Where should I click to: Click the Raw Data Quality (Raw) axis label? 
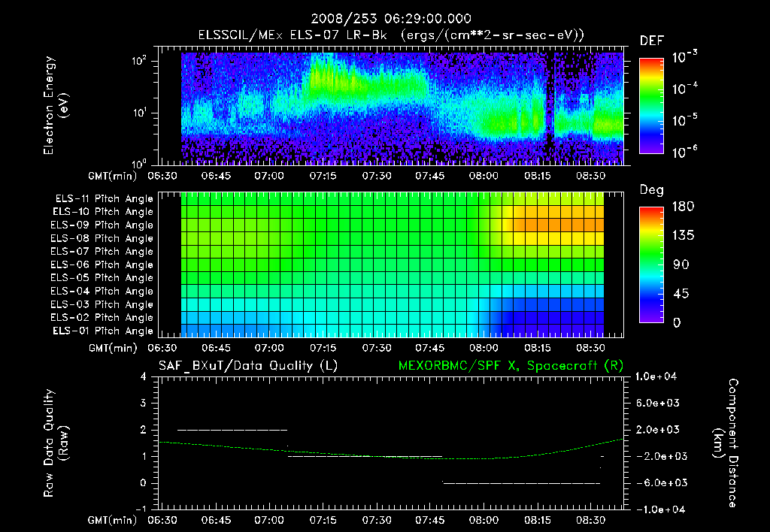pyautogui.click(x=56, y=443)
